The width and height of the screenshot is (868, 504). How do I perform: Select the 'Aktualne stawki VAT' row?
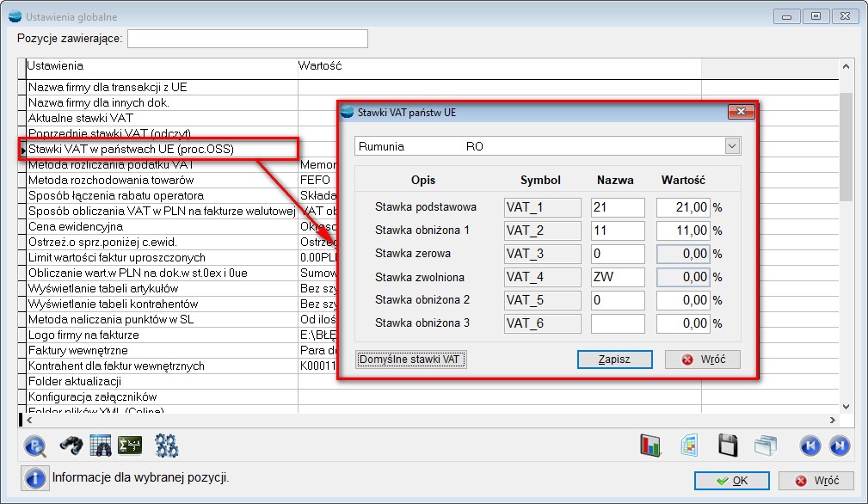(81, 118)
